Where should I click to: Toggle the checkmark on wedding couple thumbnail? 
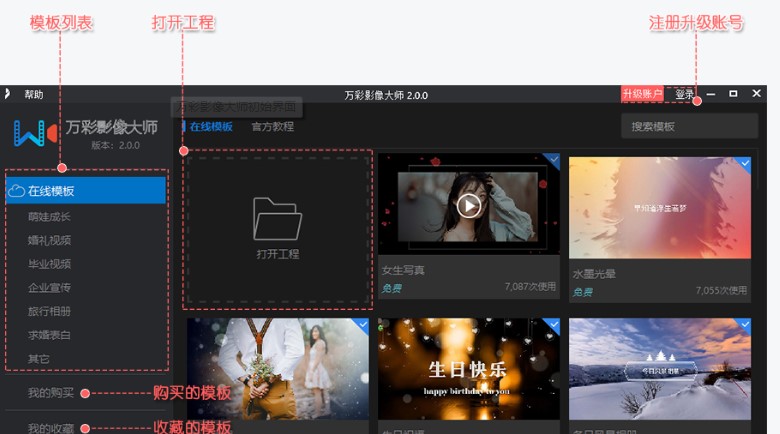[x=363, y=325]
